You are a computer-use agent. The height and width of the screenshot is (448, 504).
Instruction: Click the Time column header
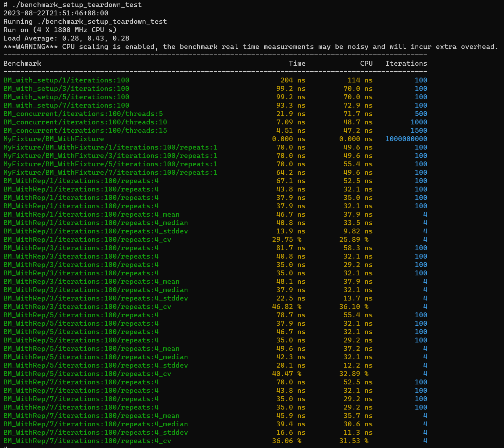pos(297,63)
